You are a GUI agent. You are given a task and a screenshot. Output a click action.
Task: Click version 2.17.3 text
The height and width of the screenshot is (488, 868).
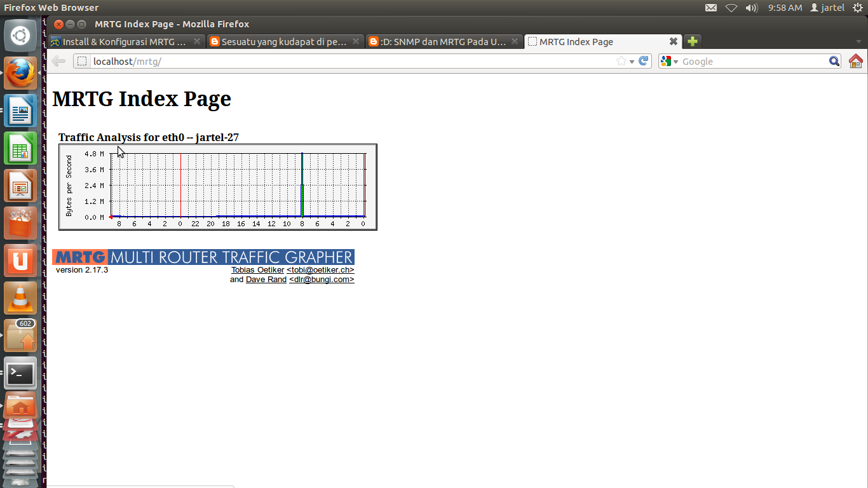pos(82,270)
